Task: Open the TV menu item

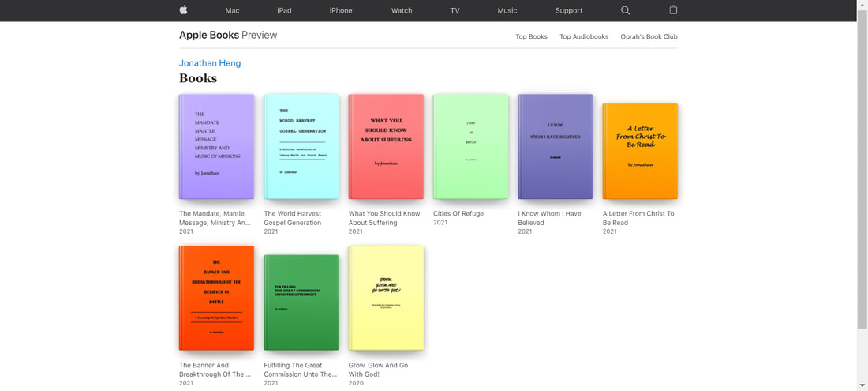Action: tap(455, 10)
